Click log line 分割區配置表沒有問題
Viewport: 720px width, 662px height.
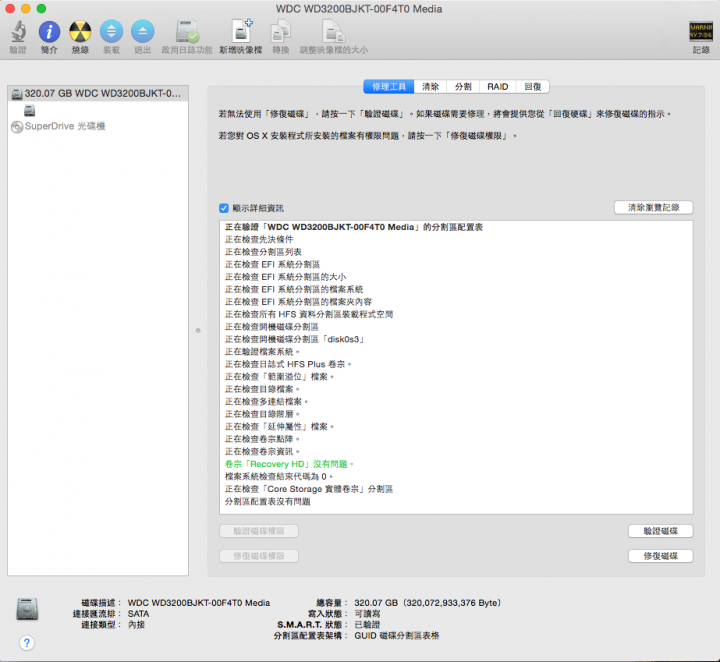click(x=268, y=502)
